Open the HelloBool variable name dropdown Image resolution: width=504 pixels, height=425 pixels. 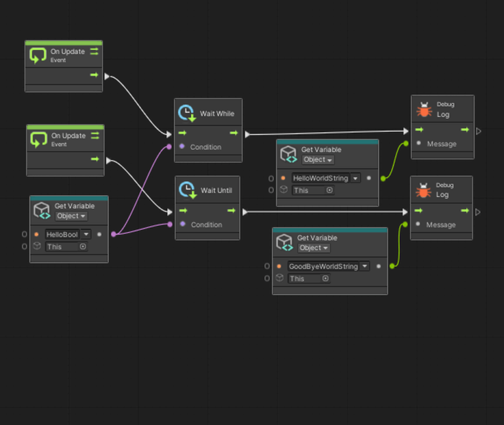[85, 234]
